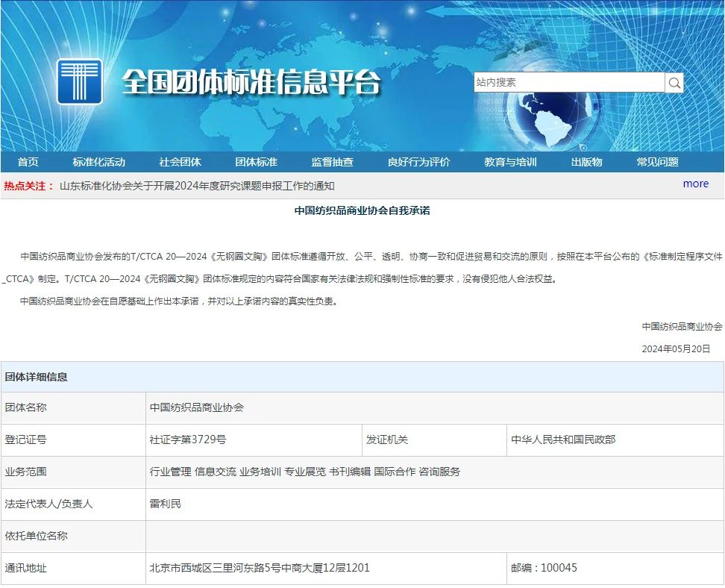Click the legal representative name 雷利民

tap(165, 504)
